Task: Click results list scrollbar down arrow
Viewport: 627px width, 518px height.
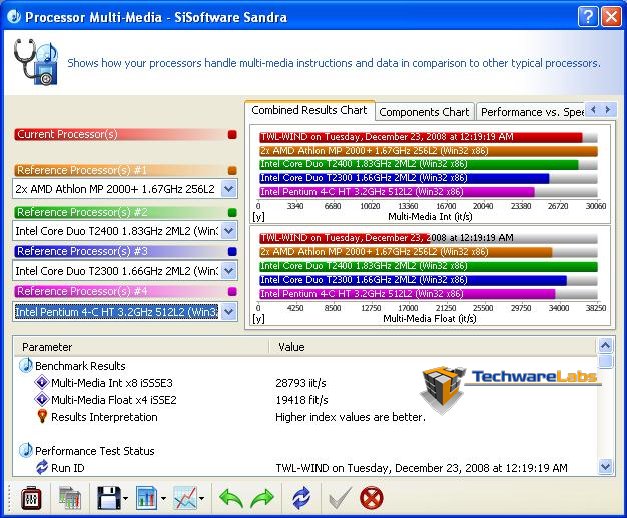Action: pos(605,466)
